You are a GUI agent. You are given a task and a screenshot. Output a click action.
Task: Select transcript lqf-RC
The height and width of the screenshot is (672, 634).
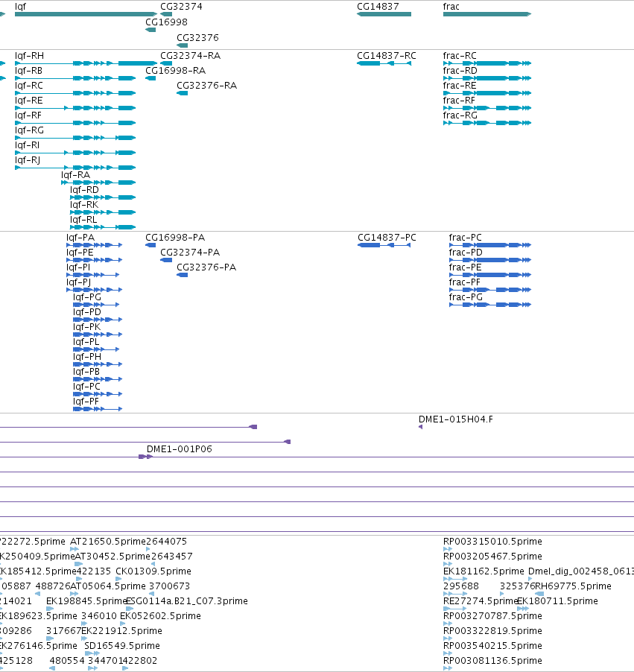pos(75,93)
